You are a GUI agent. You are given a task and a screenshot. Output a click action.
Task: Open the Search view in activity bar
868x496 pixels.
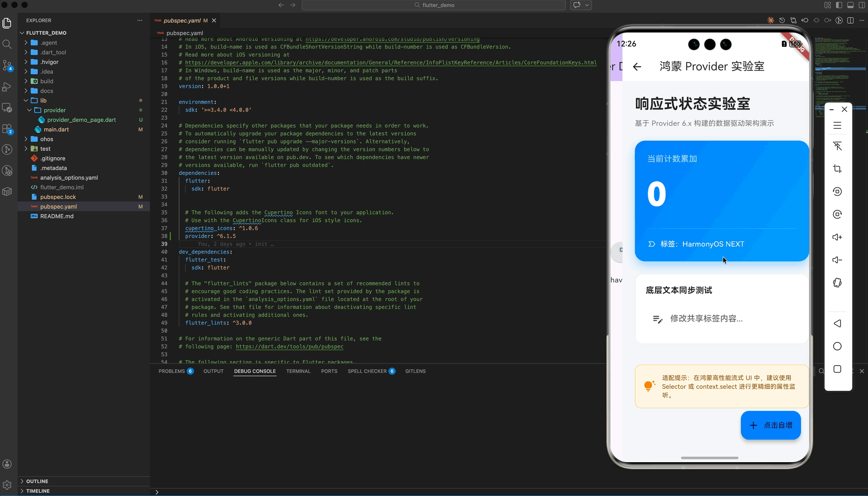point(7,44)
